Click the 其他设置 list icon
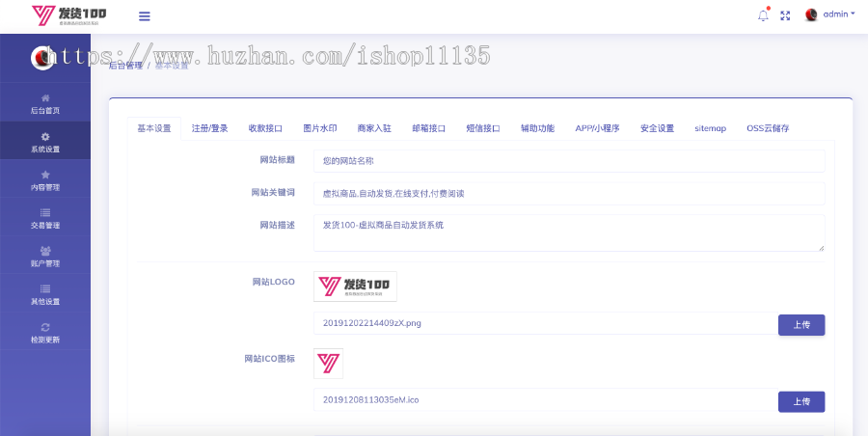The image size is (868, 436). pos(45,288)
